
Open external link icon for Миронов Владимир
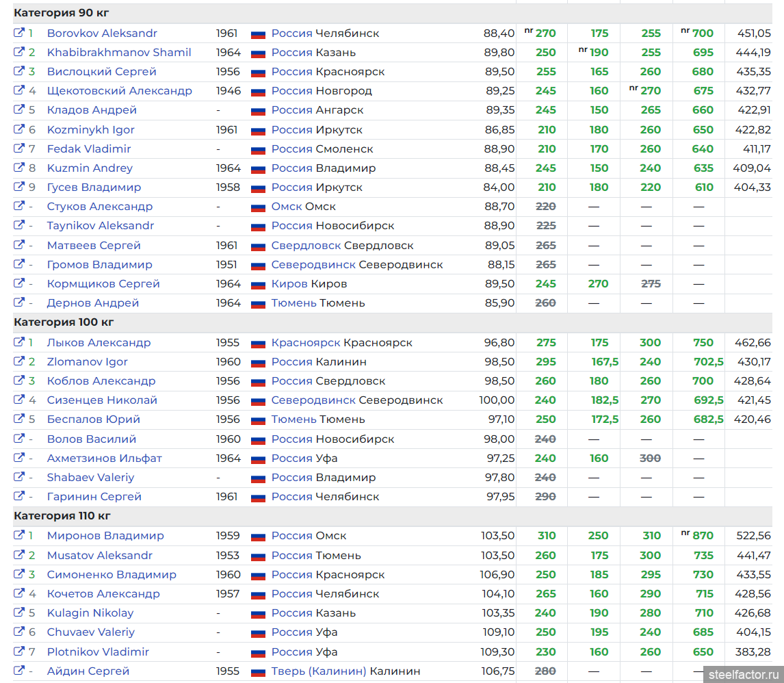coord(19,535)
